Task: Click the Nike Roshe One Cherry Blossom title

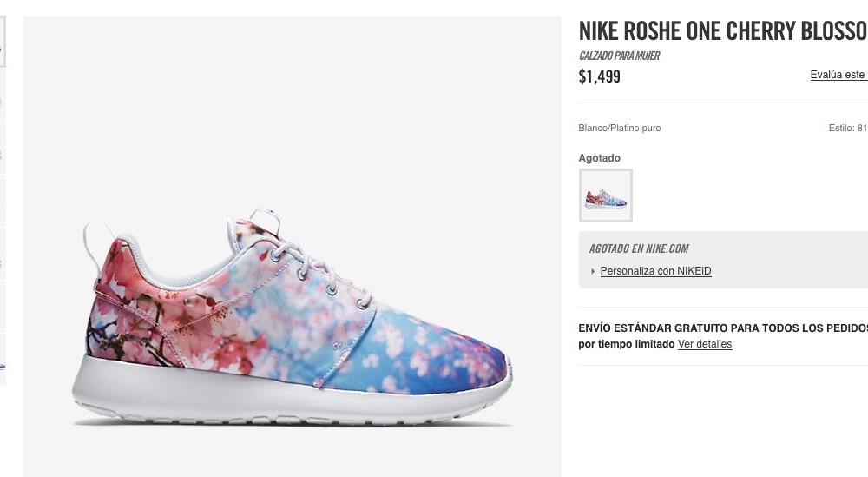Action: (723, 31)
